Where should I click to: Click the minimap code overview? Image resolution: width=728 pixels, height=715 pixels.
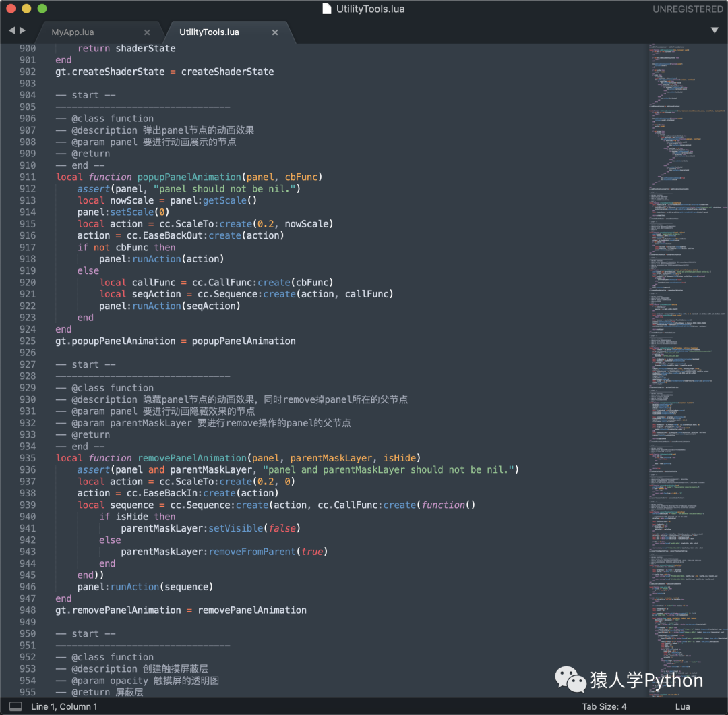[x=688, y=370]
